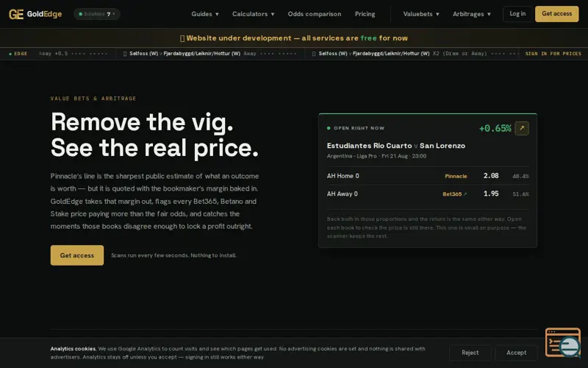Open the arrow icon beside +0.65%

[522, 128]
